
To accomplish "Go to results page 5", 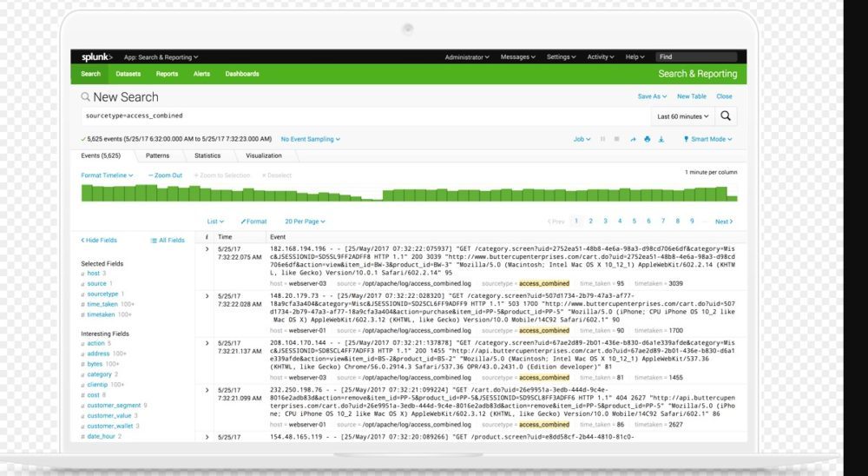I will pyautogui.click(x=635, y=221).
